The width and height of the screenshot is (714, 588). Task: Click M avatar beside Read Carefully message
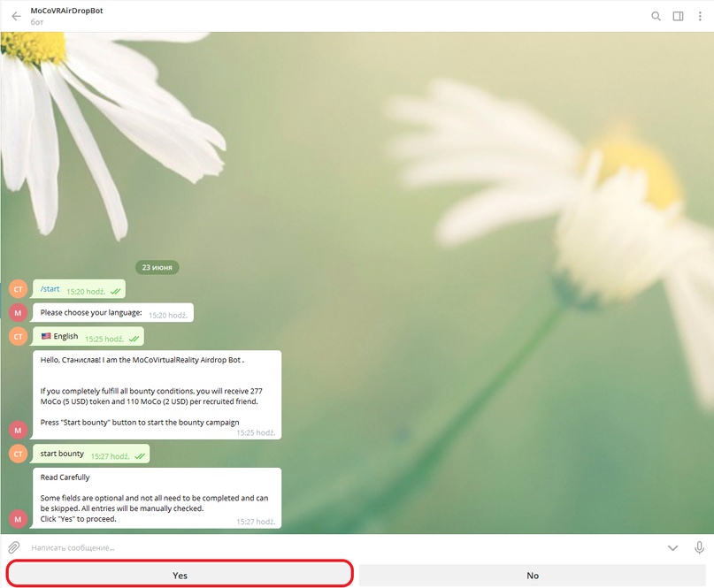coord(18,518)
